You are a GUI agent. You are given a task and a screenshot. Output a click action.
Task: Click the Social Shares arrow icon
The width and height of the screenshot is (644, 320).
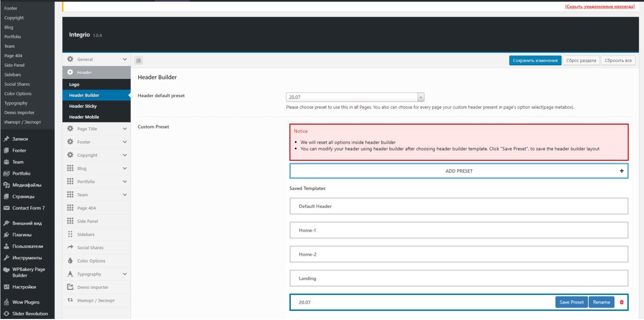[70, 248]
